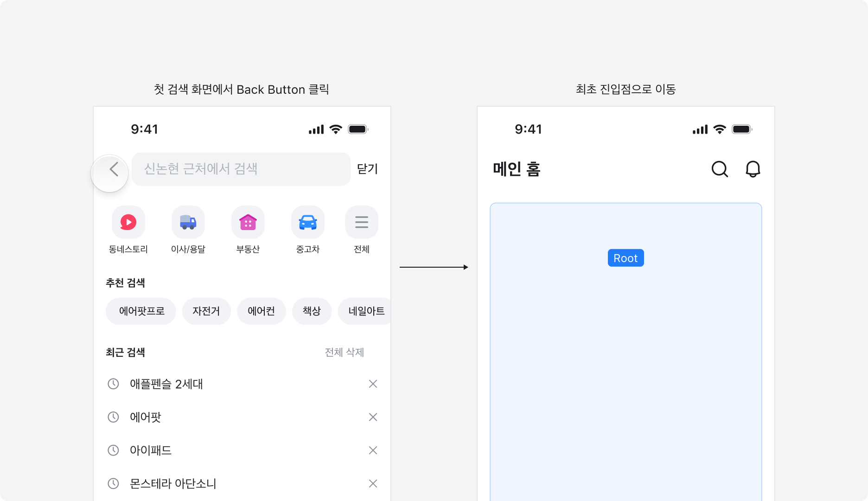Select the 에어컨 suggestion chip
The width and height of the screenshot is (868, 501).
[262, 311]
